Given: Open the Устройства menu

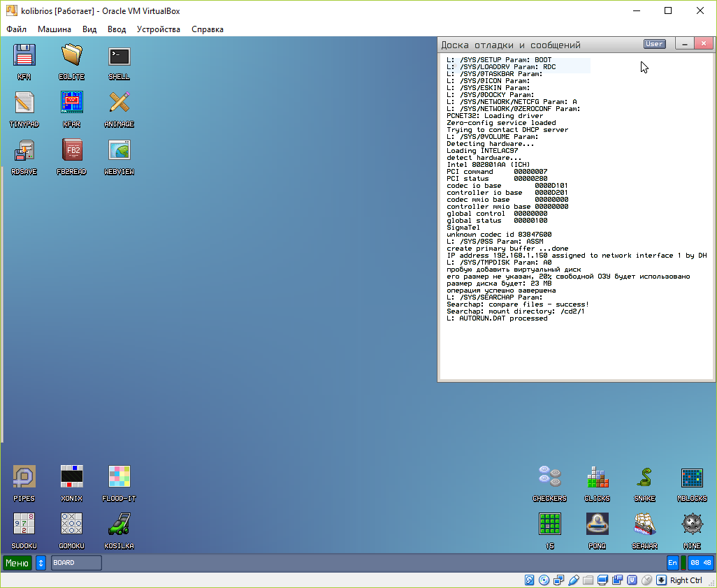Looking at the screenshot, I should (158, 29).
